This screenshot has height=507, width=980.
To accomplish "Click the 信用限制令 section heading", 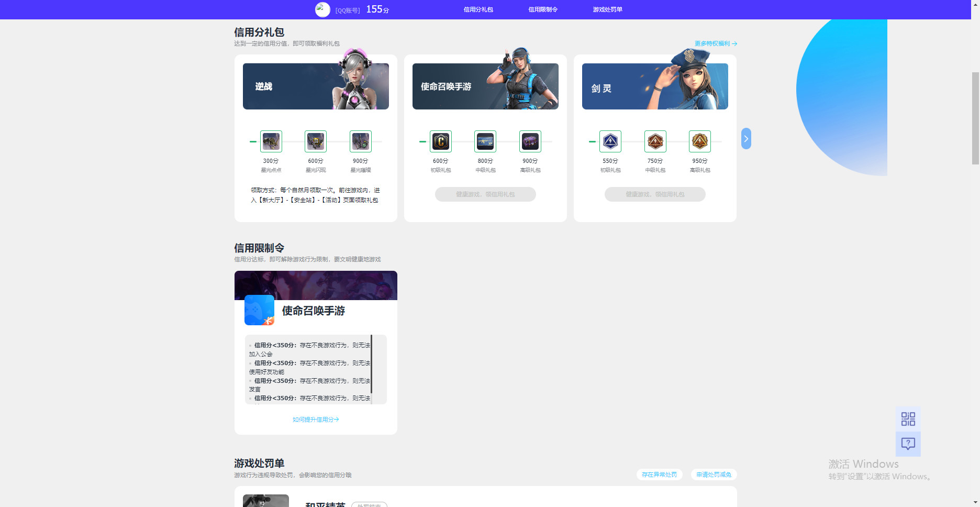I will point(259,248).
